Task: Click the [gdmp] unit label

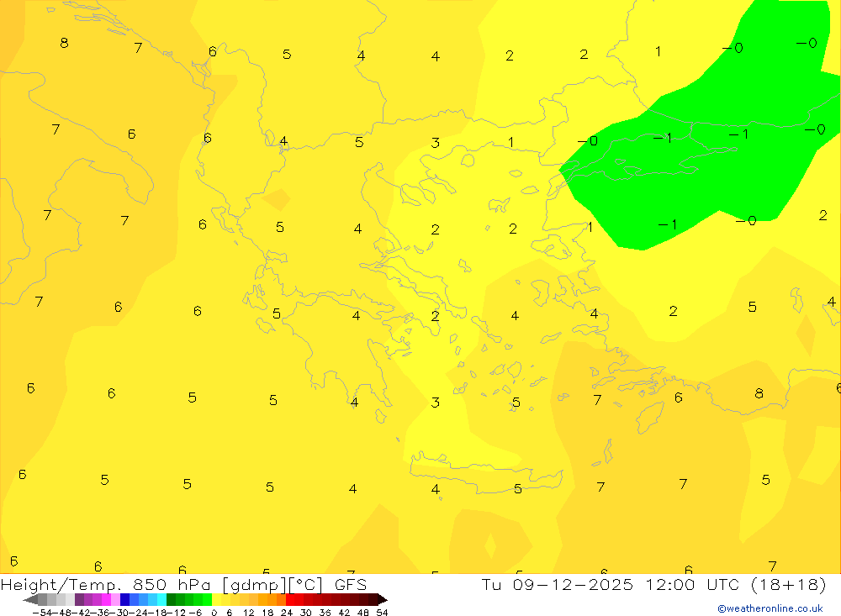Action: (254, 585)
